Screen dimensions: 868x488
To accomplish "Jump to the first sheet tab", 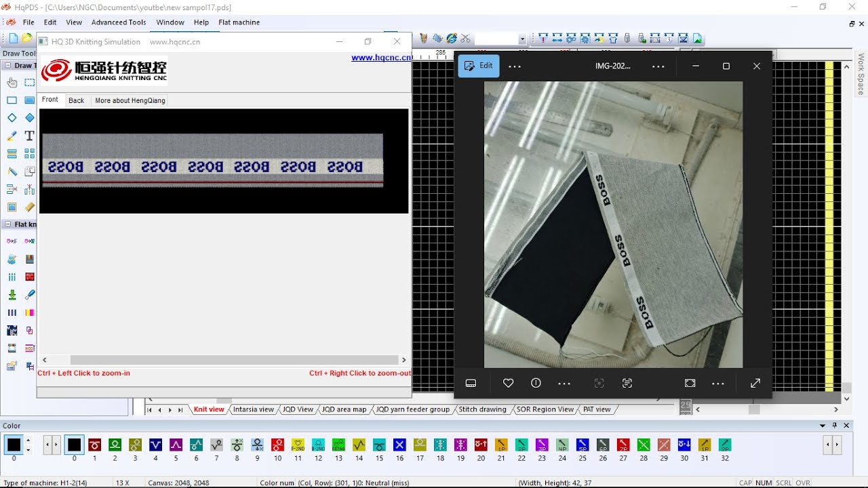I will point(150,410).
